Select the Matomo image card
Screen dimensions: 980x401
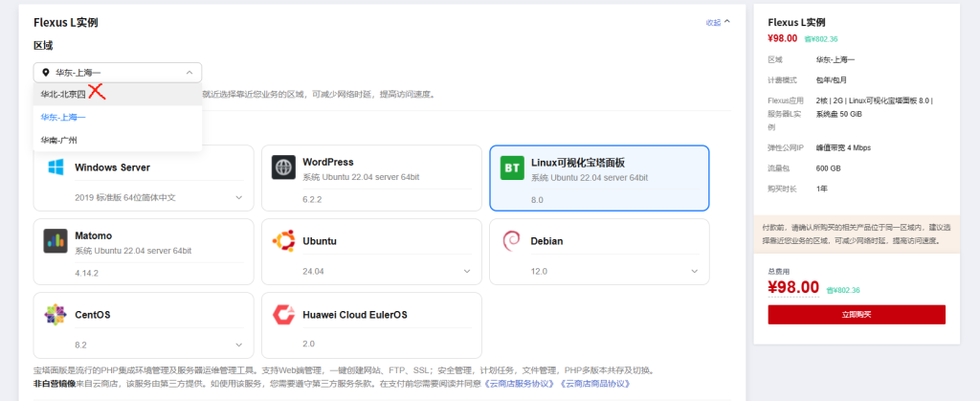tap(144, 252)
